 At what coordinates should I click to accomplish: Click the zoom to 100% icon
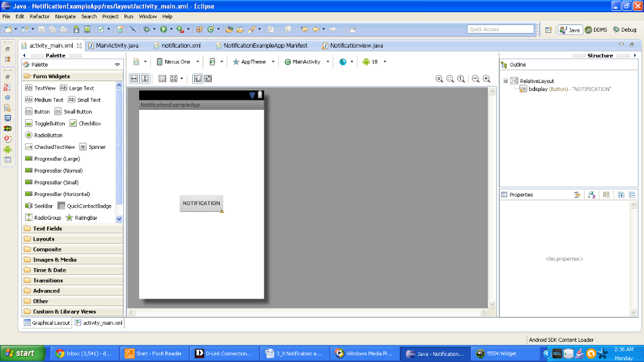tap(461, 79)
